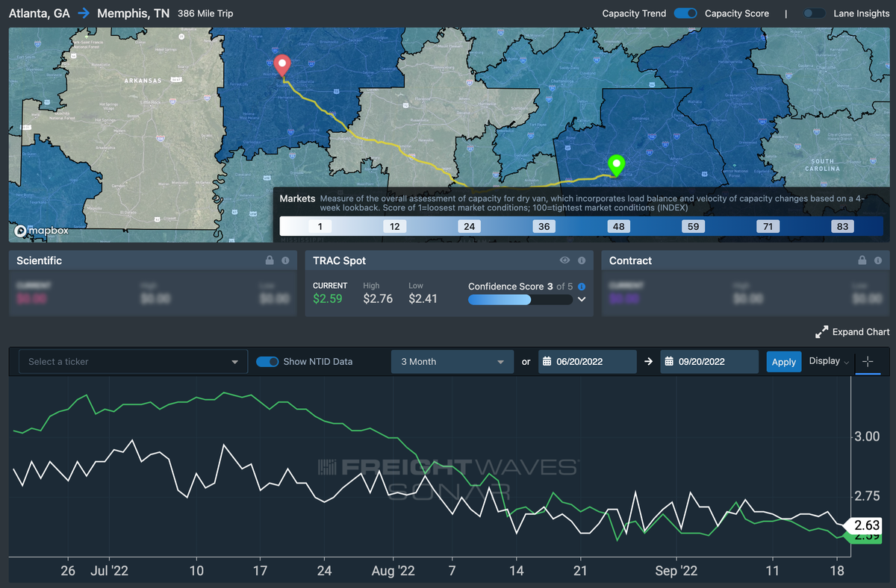Click the Expand Chart arrows icon

click(822, 332)
